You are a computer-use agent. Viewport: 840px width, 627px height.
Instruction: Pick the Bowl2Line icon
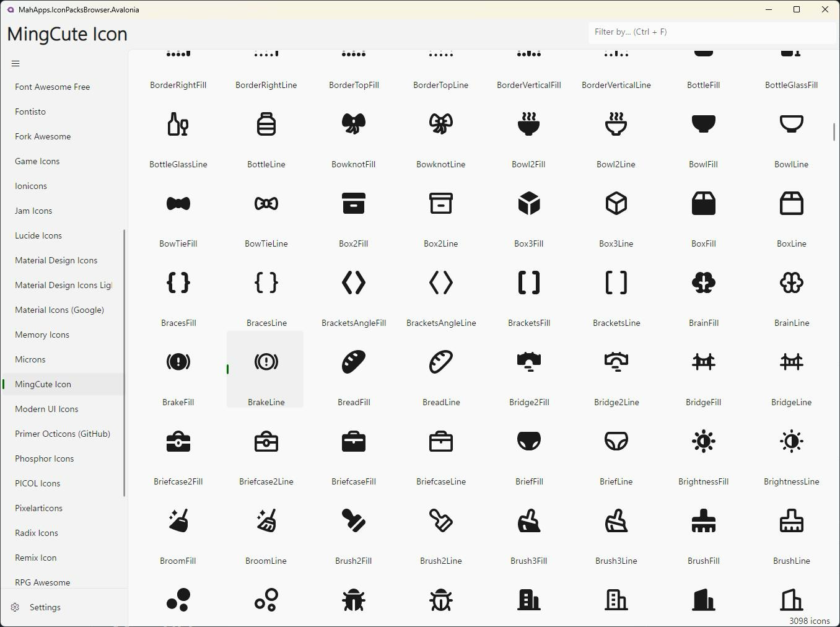[616, 124]
